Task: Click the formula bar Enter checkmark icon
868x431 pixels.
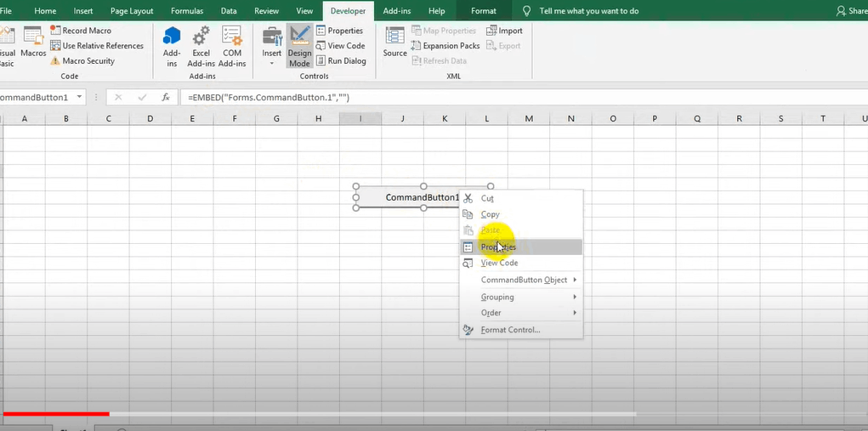Action: 142,98
